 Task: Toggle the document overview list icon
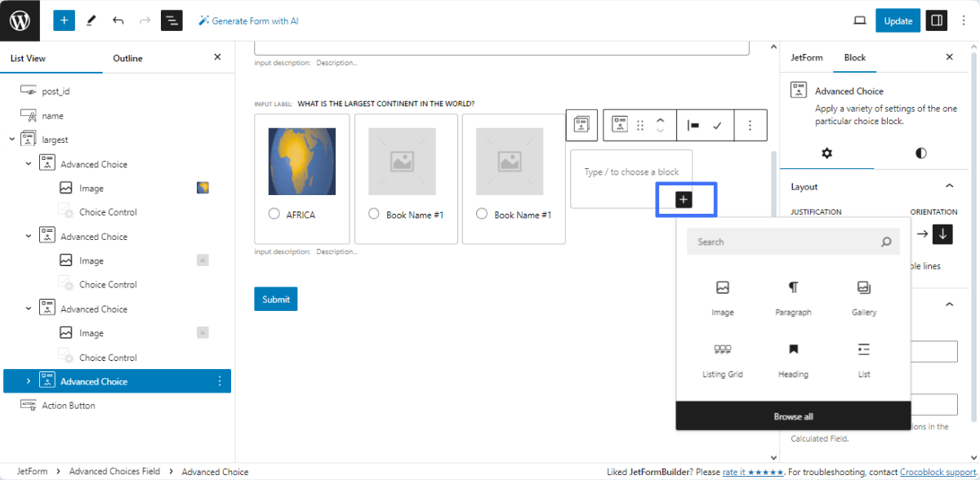click(171, 20)
